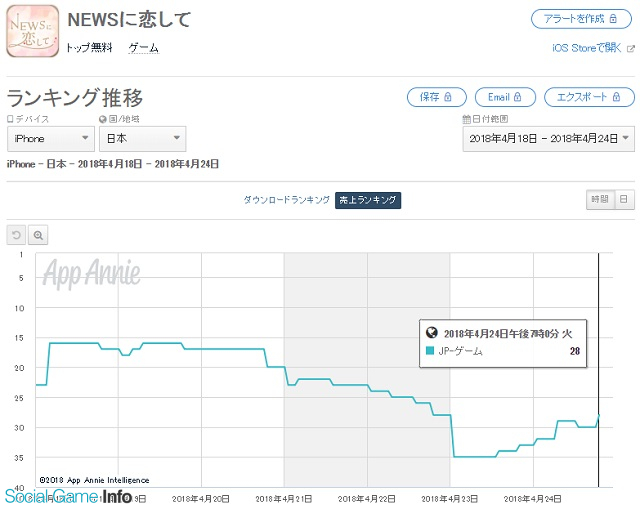Open the iPhone device dropdown

(x=51, y=139)
